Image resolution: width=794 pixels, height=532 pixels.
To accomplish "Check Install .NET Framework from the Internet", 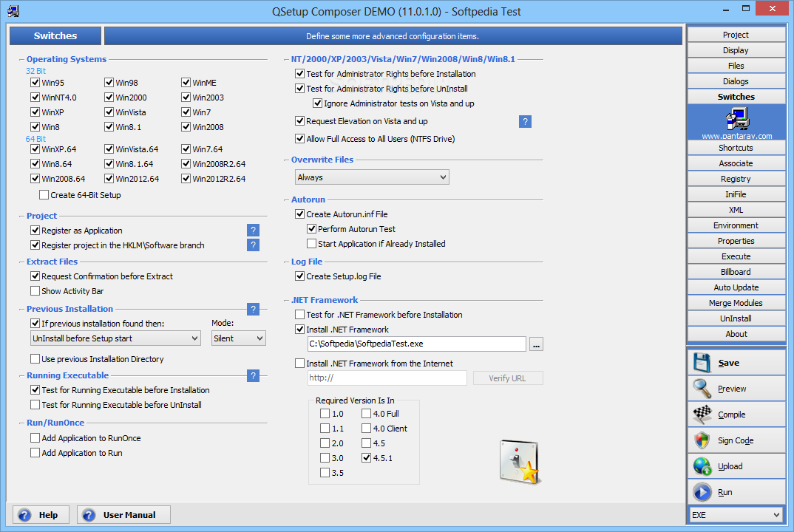I will pyautogui.click(x=299, y=364).
